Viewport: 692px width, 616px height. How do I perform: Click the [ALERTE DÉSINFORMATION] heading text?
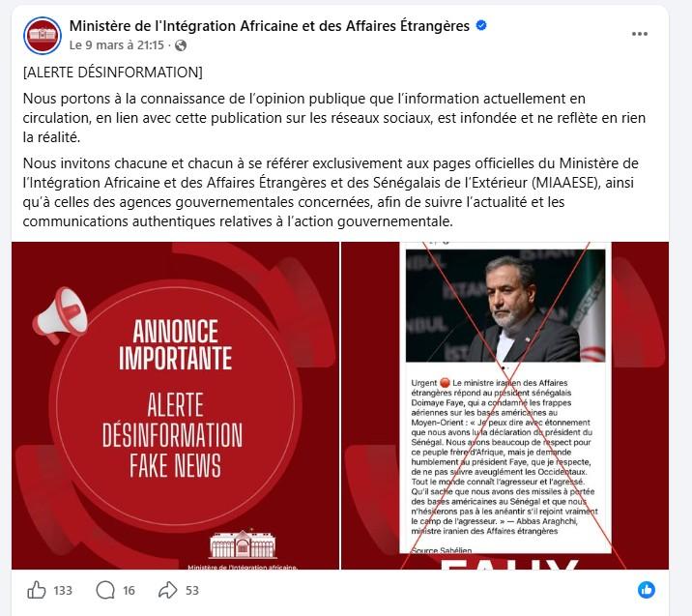[113, 73]
